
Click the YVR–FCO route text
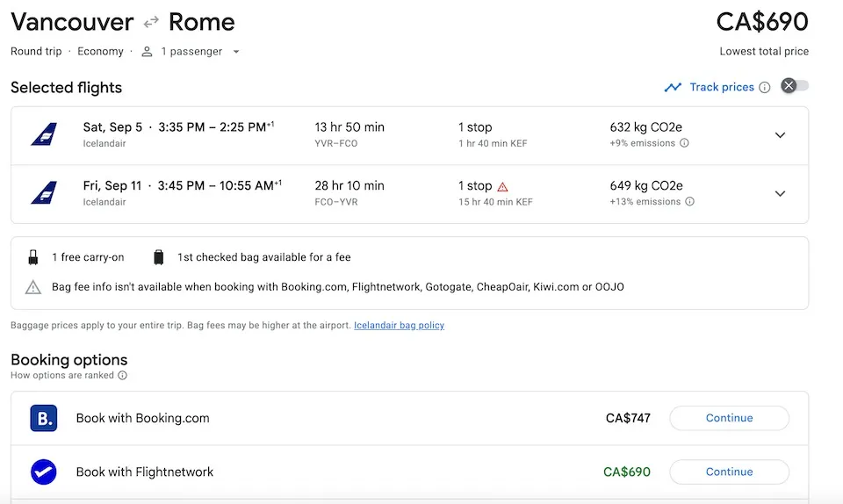(336, 143)
